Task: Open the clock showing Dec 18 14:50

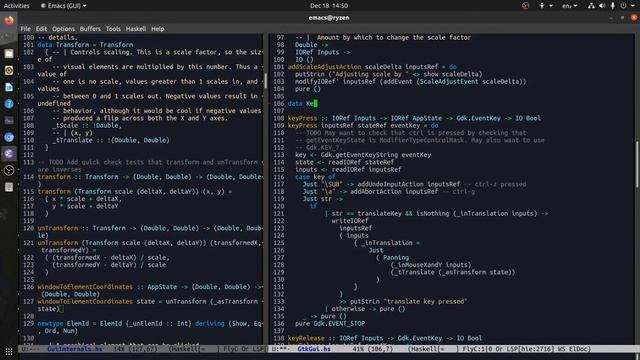Action: pos(329,6)
